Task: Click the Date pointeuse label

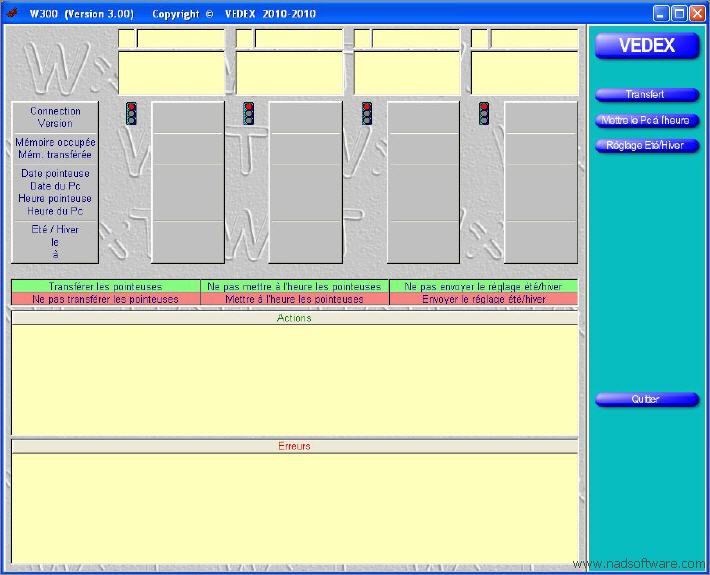Action: pos(55,173)
